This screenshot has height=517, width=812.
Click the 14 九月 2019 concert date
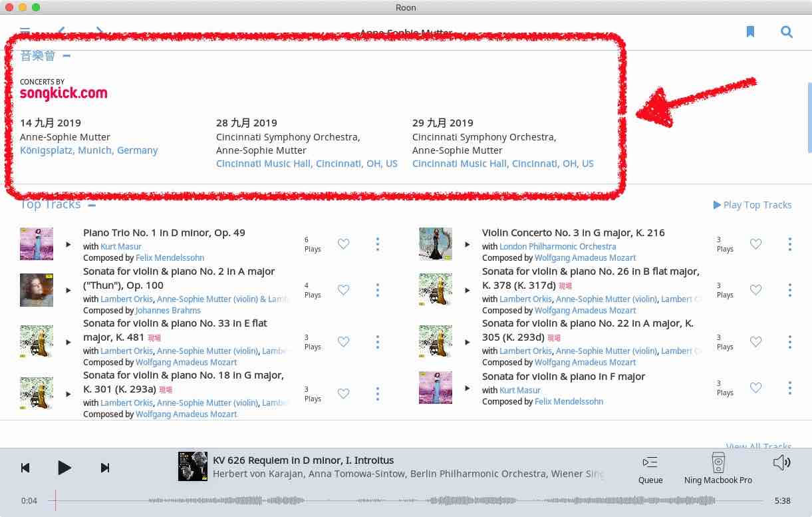point(51,123)
